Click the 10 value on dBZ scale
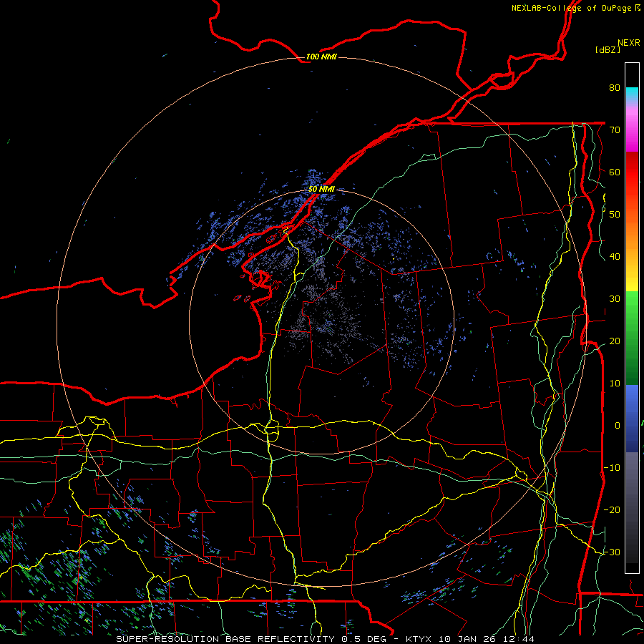The height and width of the screenshot is (644, 644). click(615, 384)
